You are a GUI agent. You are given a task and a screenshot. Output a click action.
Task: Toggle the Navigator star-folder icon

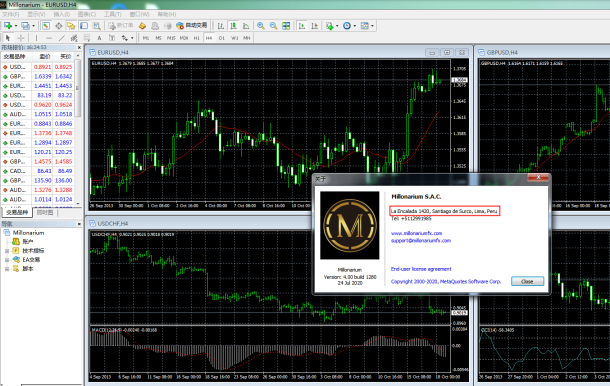point(71,26)
